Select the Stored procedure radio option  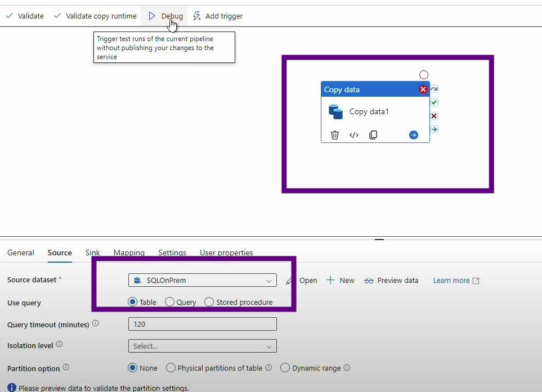pyautogui.click(x=209, y=302)
